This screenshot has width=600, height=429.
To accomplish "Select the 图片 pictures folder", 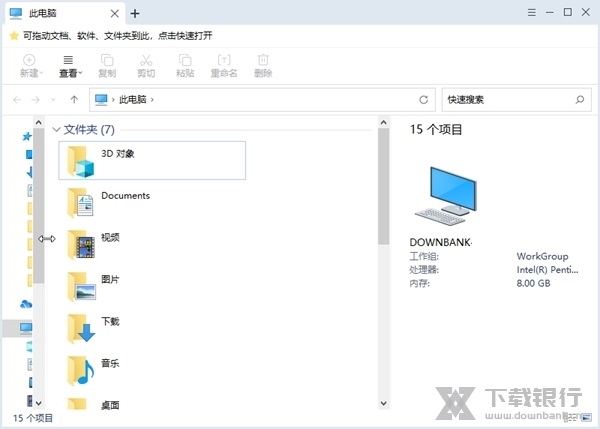I will 152,287.
